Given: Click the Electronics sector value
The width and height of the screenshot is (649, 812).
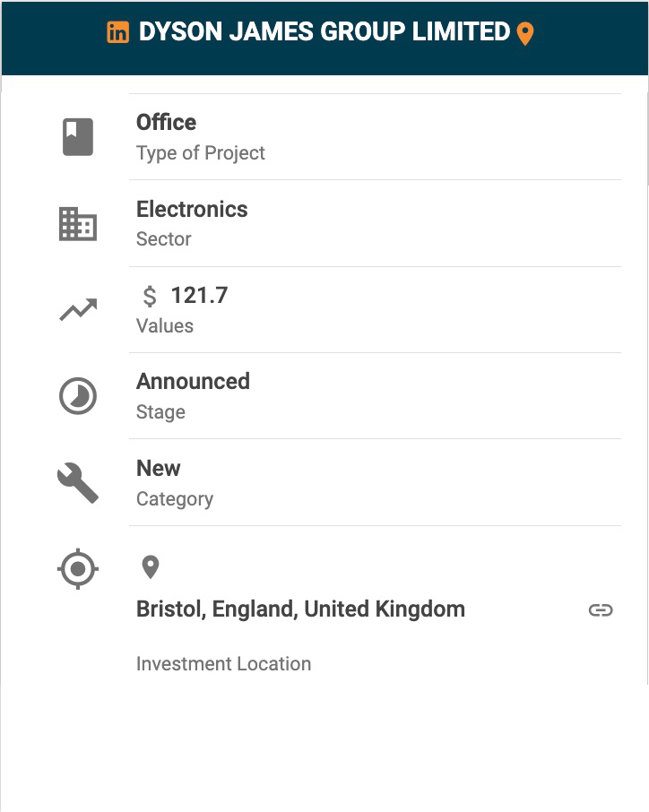Looking at the screenshot, I should (x=192, y=209).
